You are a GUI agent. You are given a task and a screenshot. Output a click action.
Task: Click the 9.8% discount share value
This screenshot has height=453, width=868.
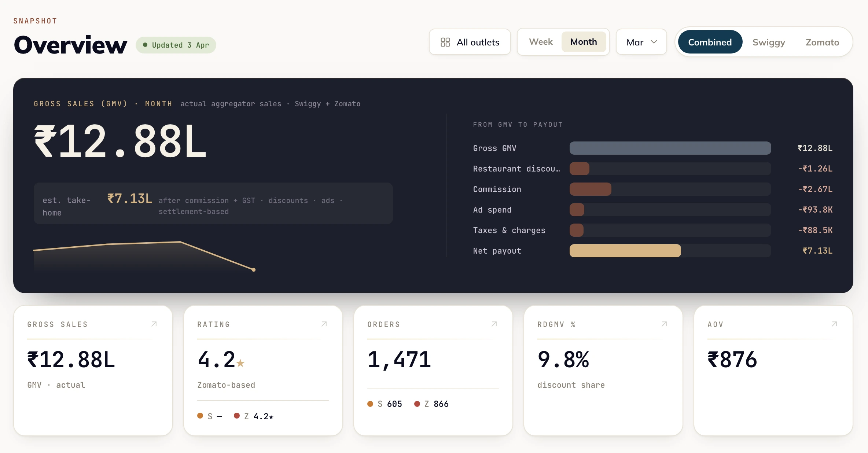[x=563, y=360]
